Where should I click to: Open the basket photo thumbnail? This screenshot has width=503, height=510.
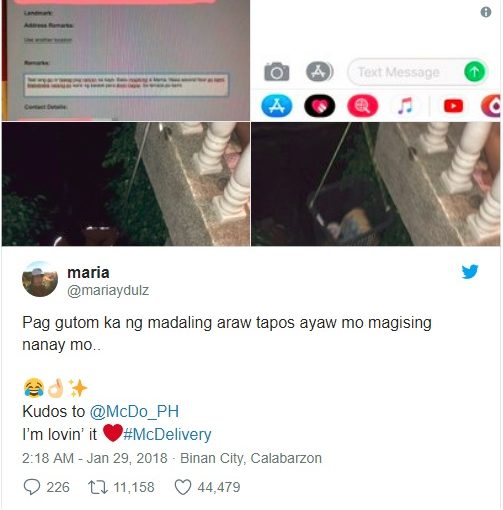(x=376, y=184)
